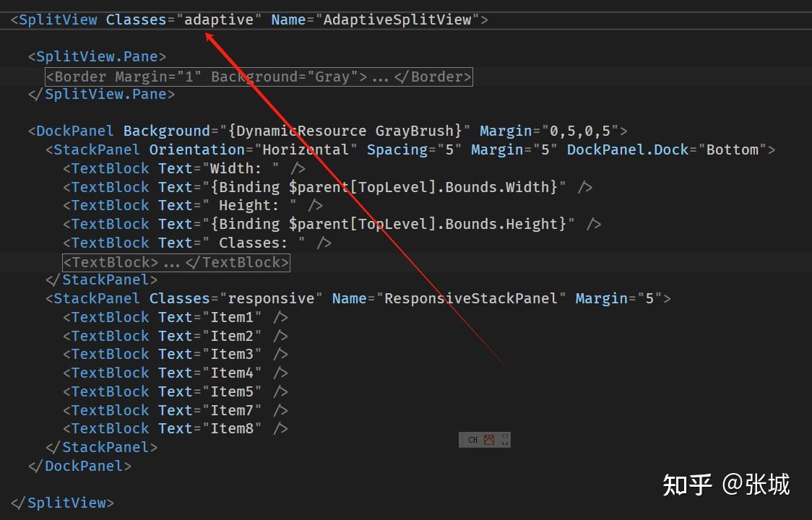Screen dimensions: 812x520
Task: Click the " Height: " TextBlock line
Action: (193, 206)
